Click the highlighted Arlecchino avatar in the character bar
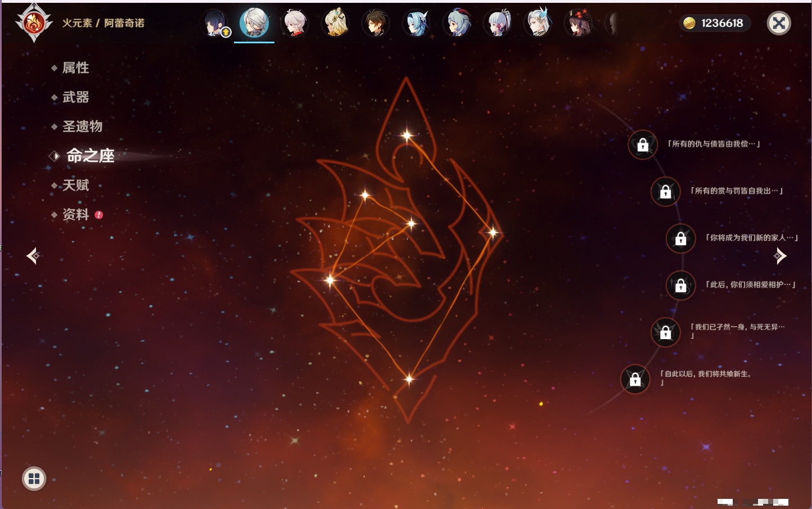The width and height of the screenshot is (812, 509). 254,23
